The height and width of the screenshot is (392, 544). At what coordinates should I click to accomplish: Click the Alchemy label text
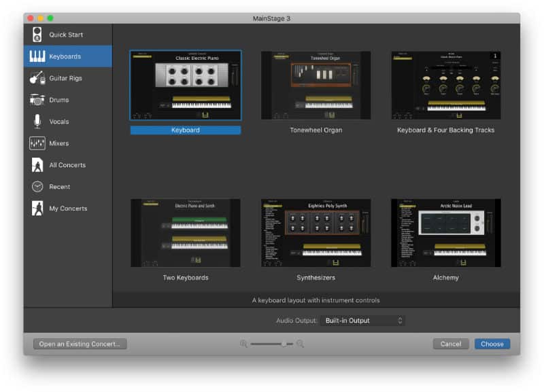tap(446, 278)
